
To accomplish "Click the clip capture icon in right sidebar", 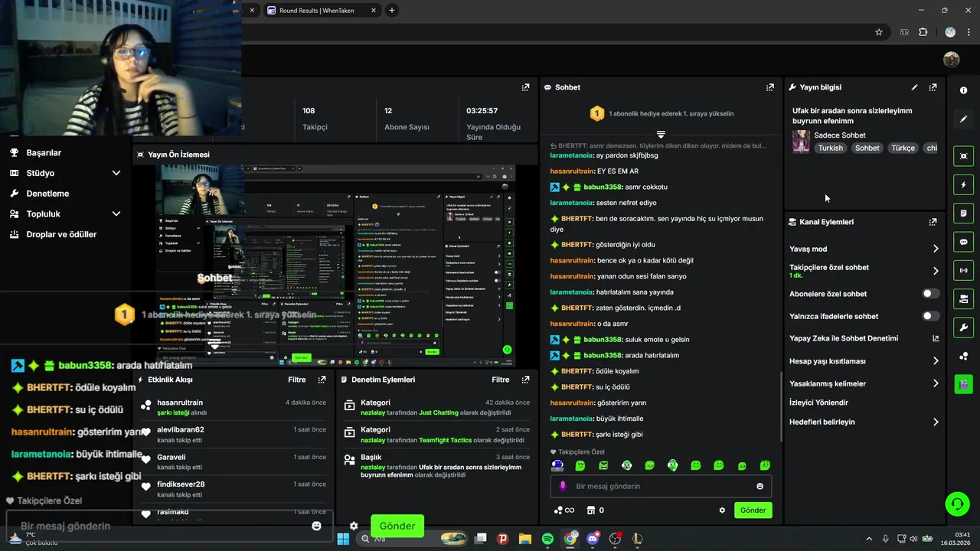I will (x=963, y=156).
